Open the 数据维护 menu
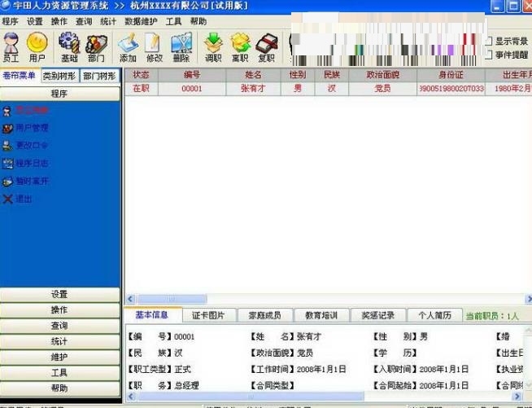 tap(141, 21)
